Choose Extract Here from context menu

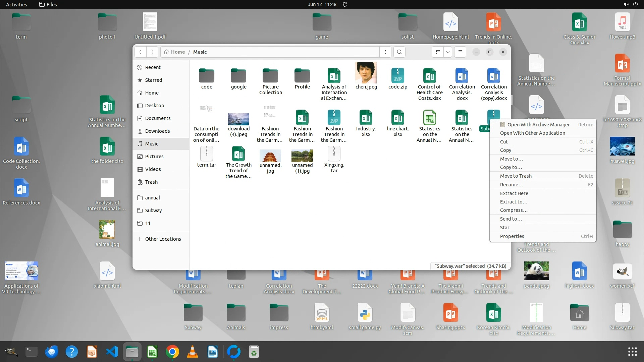(x=514, y=193)
